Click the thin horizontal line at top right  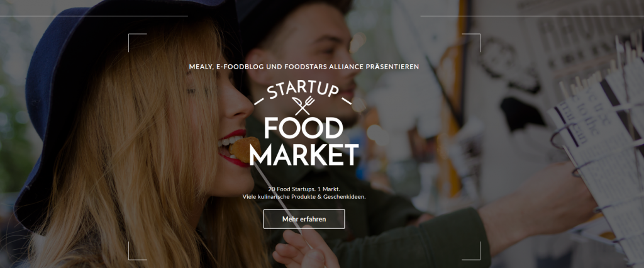click(532, 16)
